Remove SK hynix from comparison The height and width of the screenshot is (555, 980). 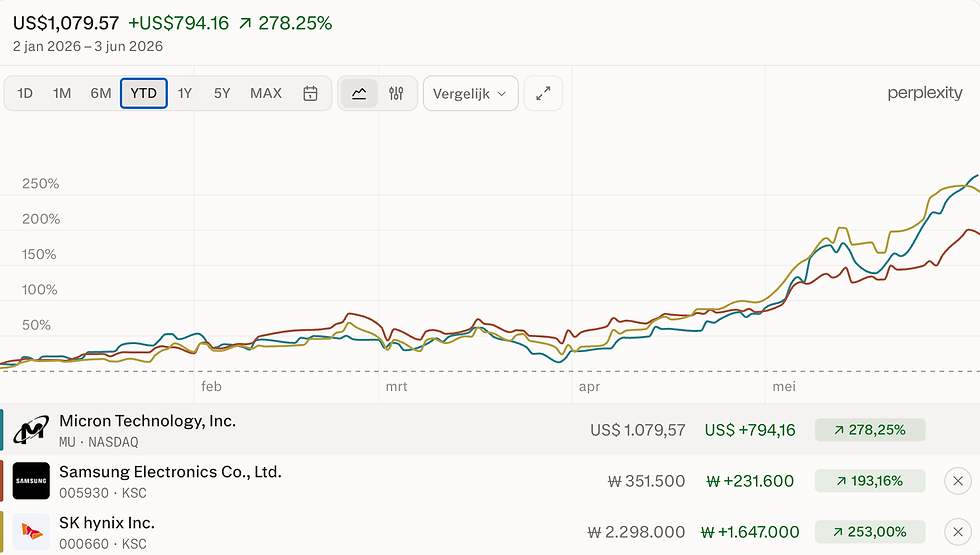[x=958, y=532]
